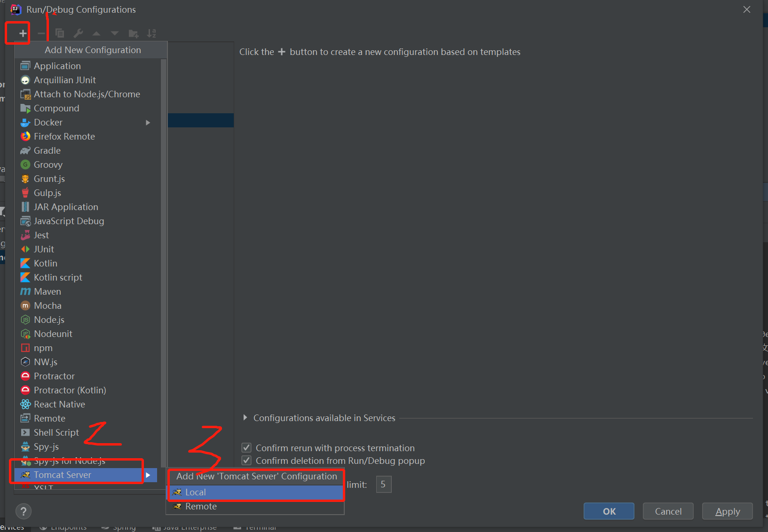Click the Add New Configuration plus icon

[x=23, y=33]
